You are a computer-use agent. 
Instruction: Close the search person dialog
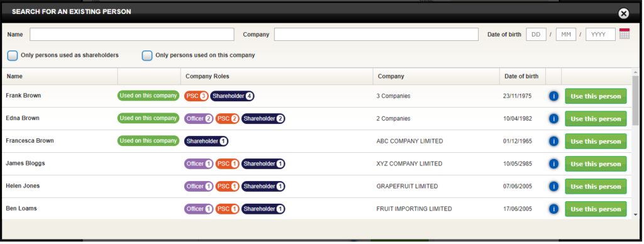623,14
